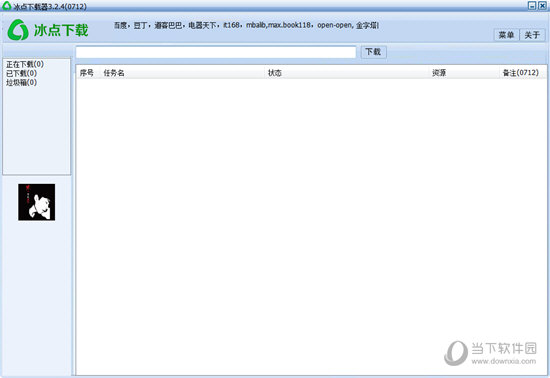Viewport: 550px width, 378px height.
Task: Focus the download URL input field
Action: (x=216, y=52)
